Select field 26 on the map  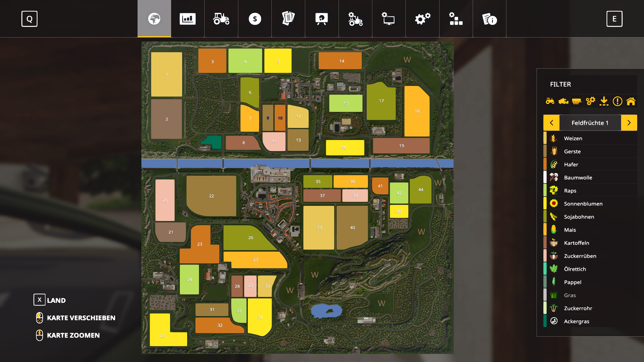250,238
